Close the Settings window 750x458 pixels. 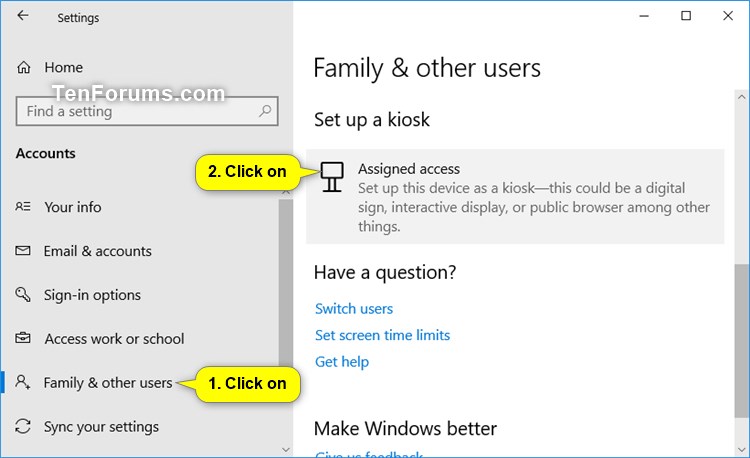pyautogui.click(x=728, y=16)
